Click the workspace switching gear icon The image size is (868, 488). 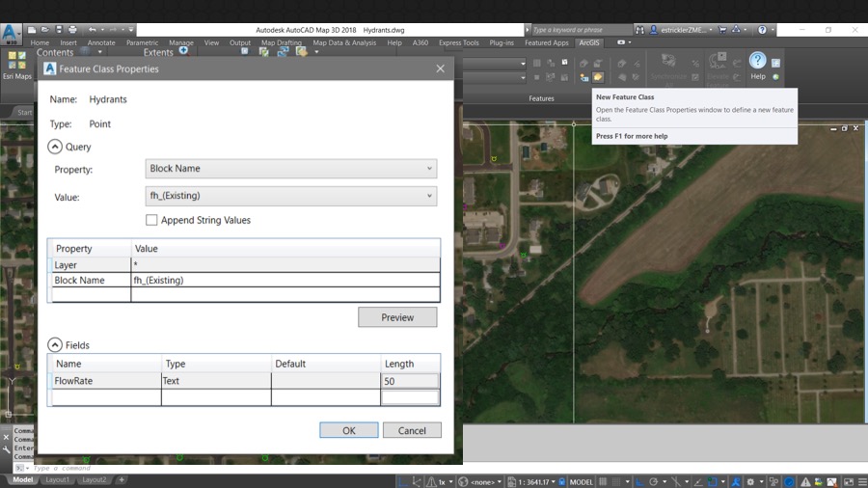[750, 482]
